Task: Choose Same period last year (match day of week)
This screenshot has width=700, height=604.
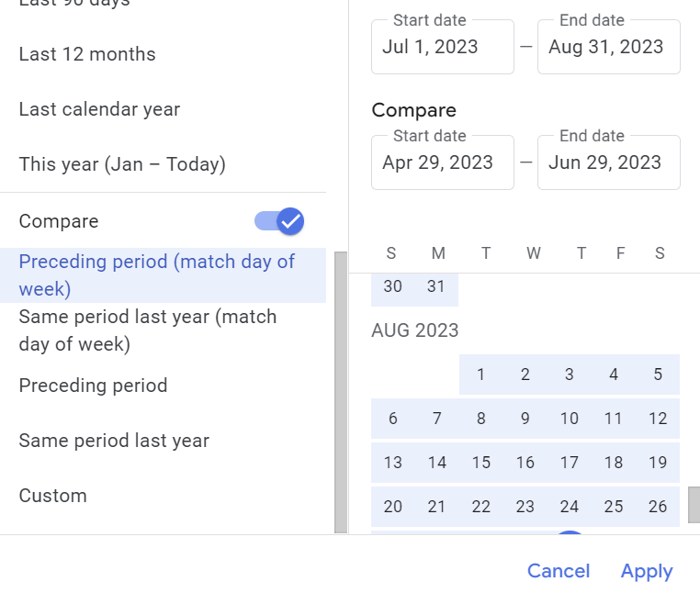Action: click(163, 330)
